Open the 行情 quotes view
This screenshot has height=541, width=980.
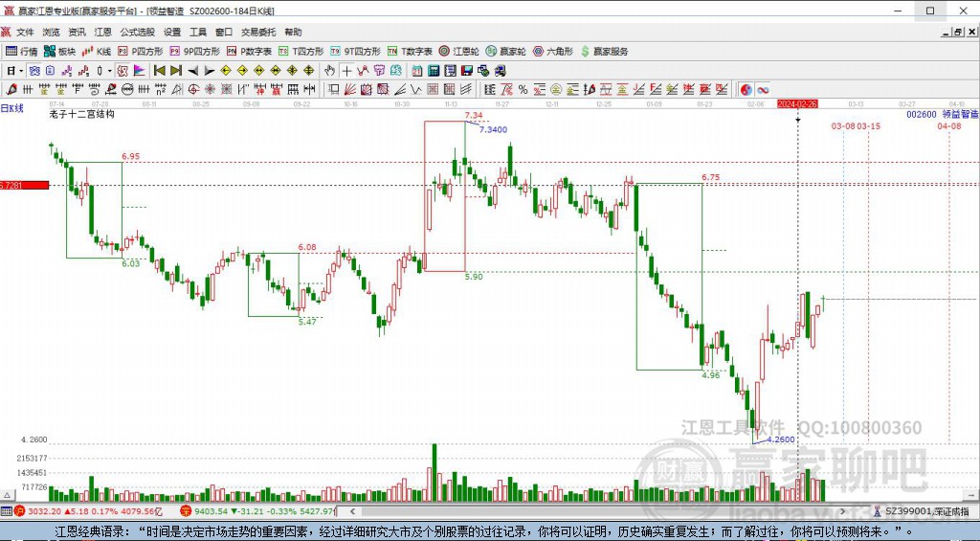pyautogui.click(x=22, y=52)
